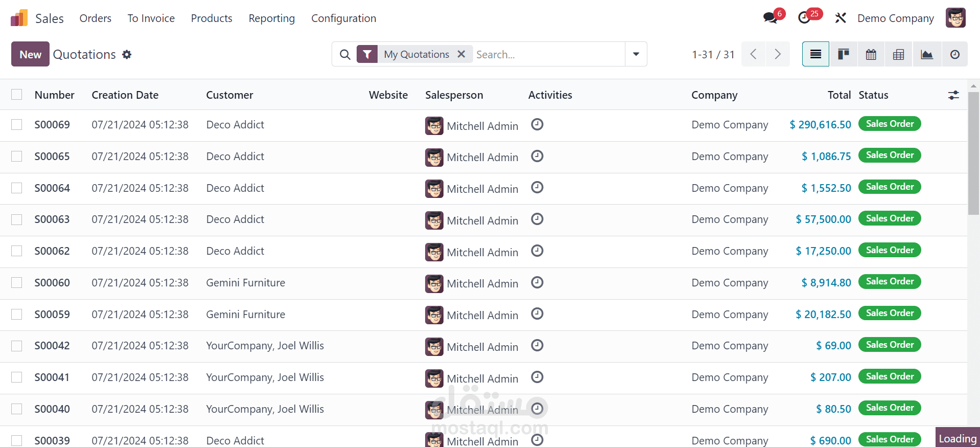Click the search magnifier icon
Image resolution: width=980 pixels, height=447 pixels.
pos(345,54)
